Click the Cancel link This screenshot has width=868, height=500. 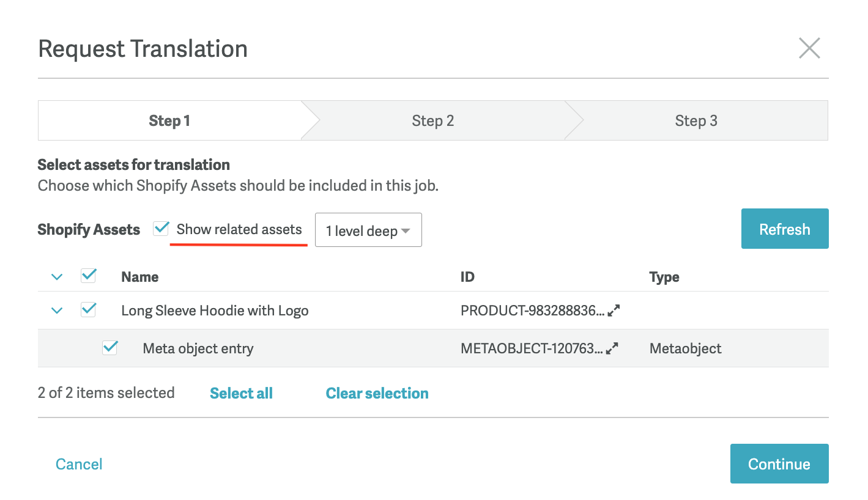(x=79, y=464)
